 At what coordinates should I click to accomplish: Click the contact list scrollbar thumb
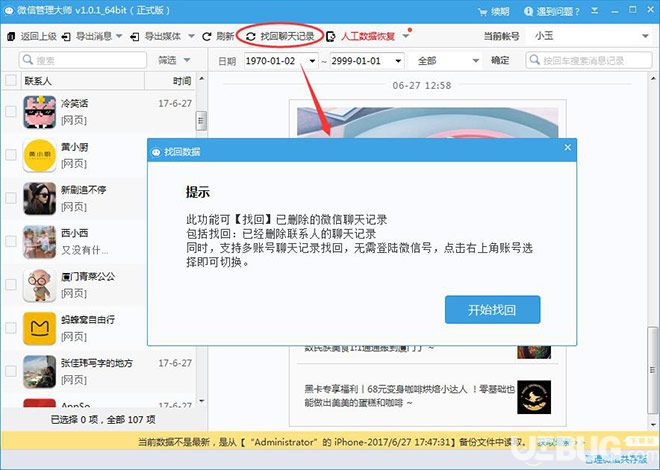(202, 121)
